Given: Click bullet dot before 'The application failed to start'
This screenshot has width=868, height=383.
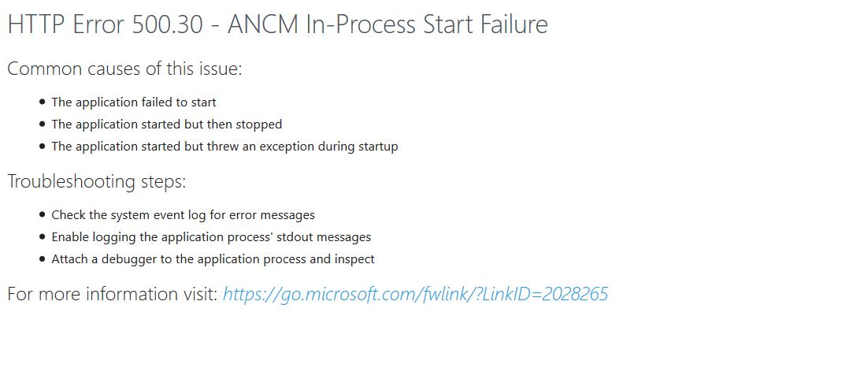Looking at the screenshot, I should point(43,102).
